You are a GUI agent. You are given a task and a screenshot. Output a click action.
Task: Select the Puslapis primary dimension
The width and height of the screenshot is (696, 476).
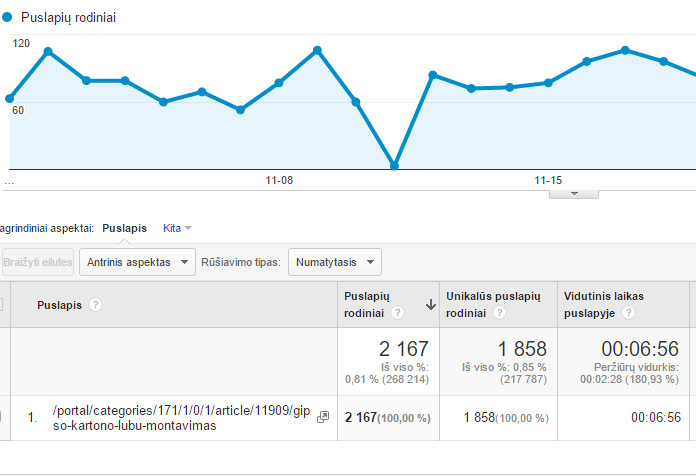point(124,228)
